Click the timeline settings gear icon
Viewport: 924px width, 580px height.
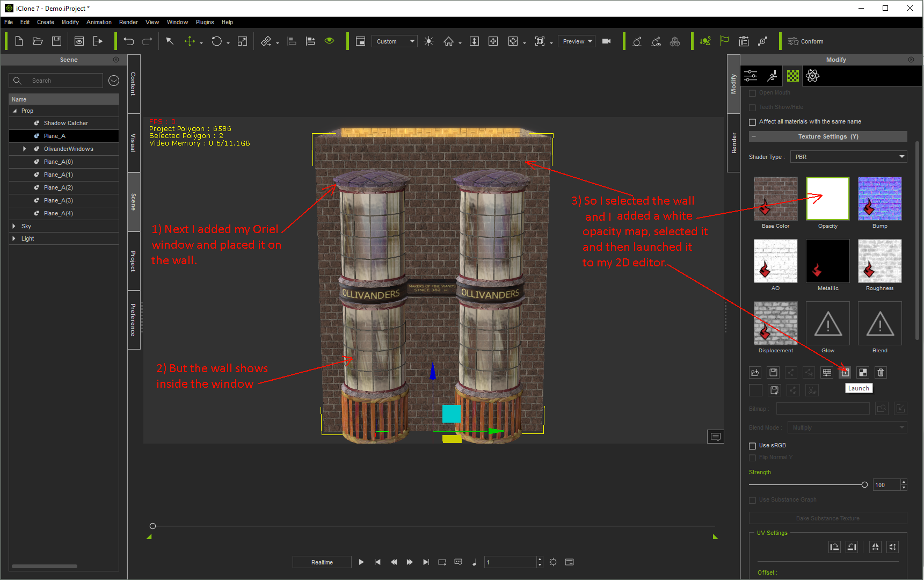tap(554, 562)
